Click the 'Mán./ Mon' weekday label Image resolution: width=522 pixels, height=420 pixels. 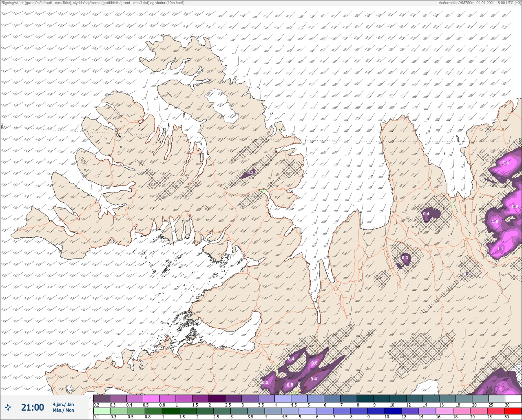click(63, 410)
